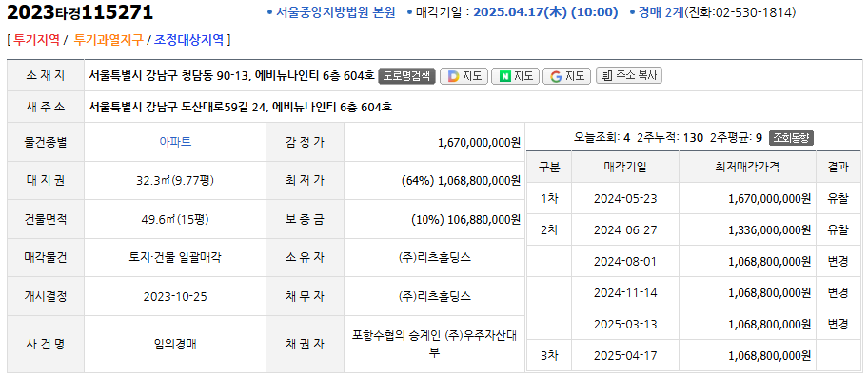
Task: Click the 감정가 label cell
Action: click(305, 142)
